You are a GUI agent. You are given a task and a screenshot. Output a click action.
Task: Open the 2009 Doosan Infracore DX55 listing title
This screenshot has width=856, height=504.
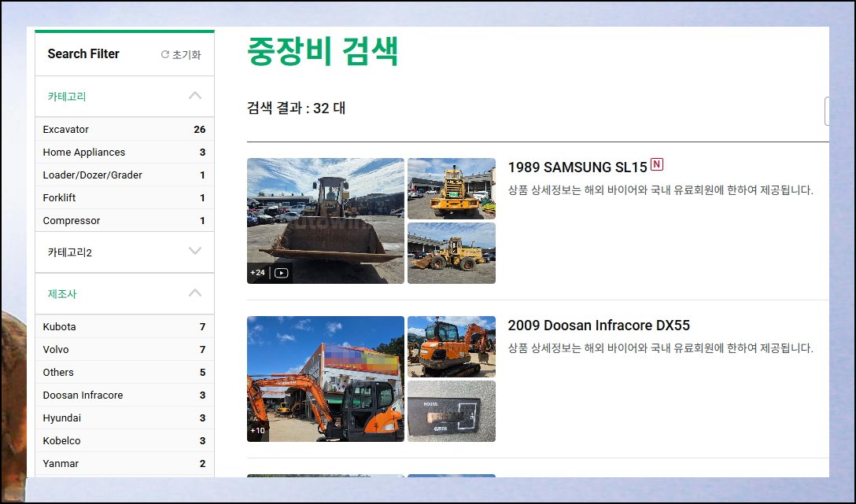click(x=598, y=325)
